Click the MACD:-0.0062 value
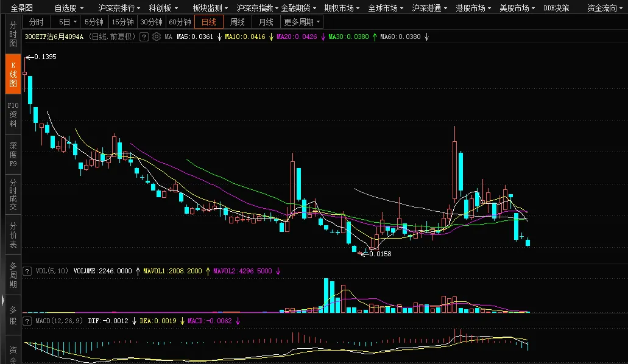The height and width of the screenshot is (364, 628). click(210, 321)
